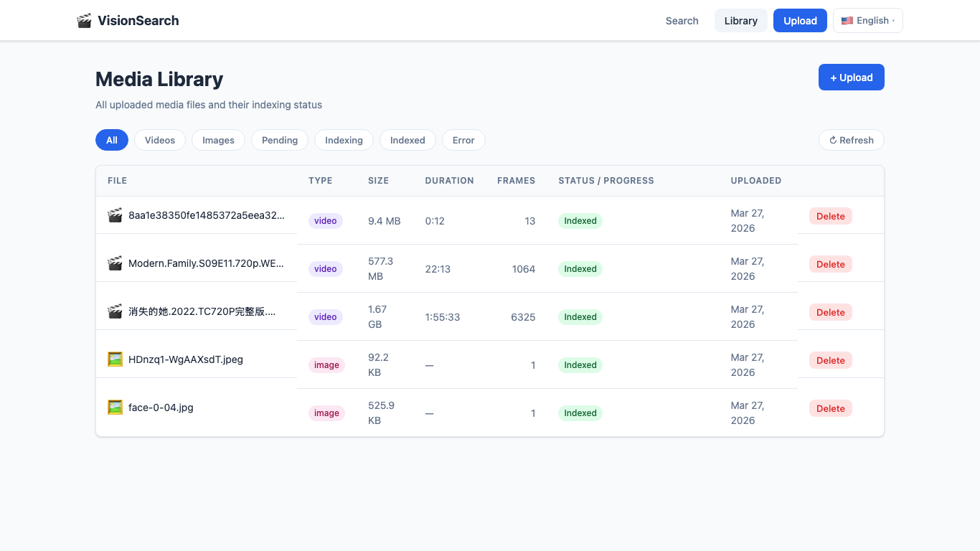Click the US flag icon in header

pyautogui.click(x=847, y=21)
